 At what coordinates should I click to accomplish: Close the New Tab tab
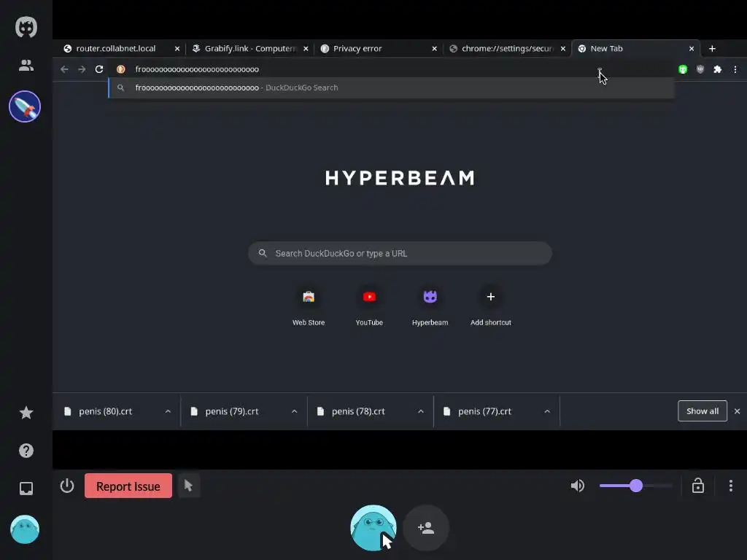pyautogui.click(x=692, y=49)
